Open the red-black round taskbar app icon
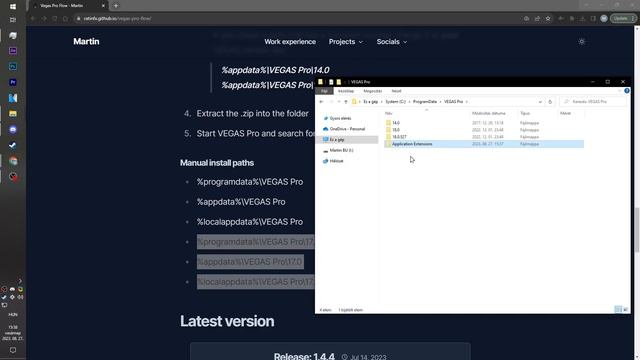The width and height of the screenshot is (640, 360). pos(13,177)
